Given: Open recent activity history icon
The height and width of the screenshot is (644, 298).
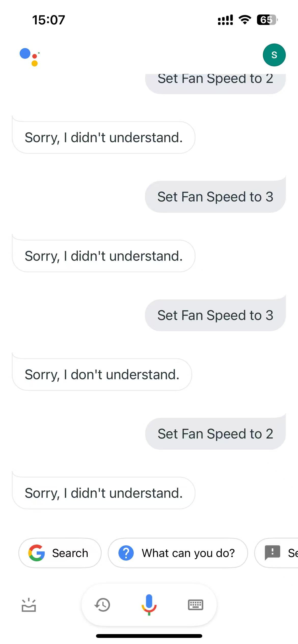Looking at the screenshot, I should click(102, 605).
